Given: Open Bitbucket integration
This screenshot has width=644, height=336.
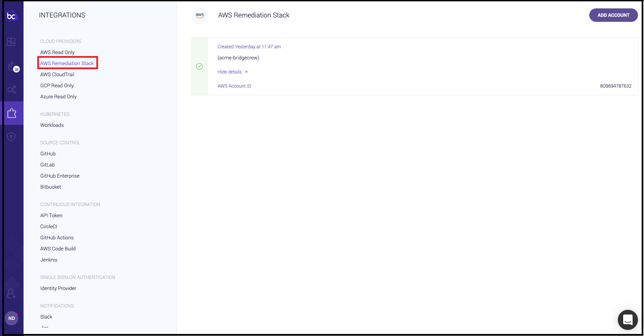Looking at the screenshot, I should [x=51, y=187].
